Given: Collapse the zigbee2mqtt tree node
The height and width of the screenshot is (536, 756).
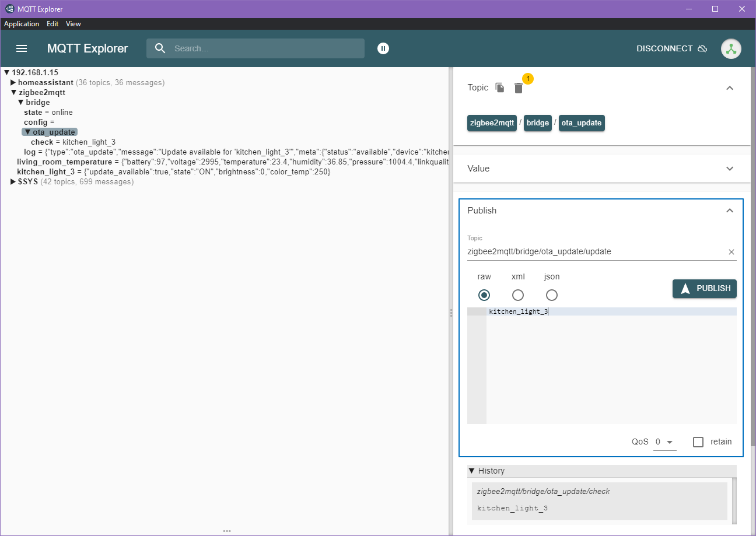Looking at the screenshot, I should tap(13, 92).
